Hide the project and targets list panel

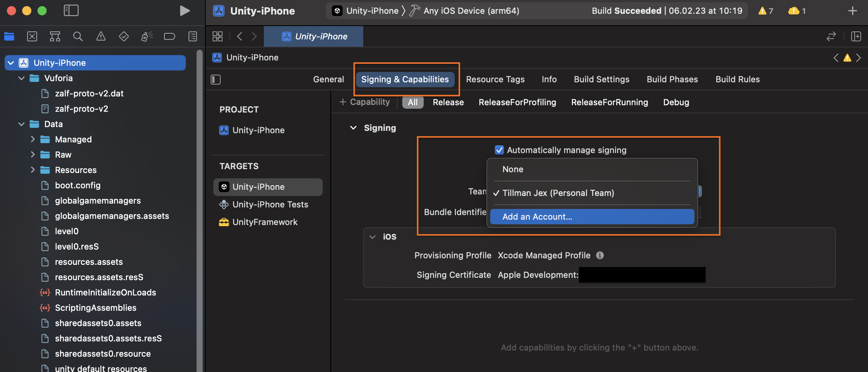point(216,80)
